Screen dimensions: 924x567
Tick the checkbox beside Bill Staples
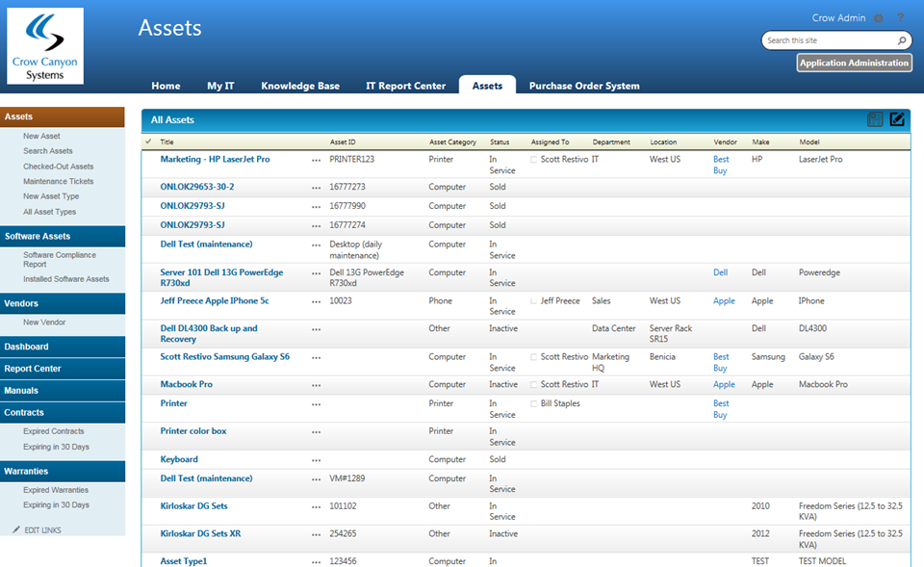click(x=534, y=403)
